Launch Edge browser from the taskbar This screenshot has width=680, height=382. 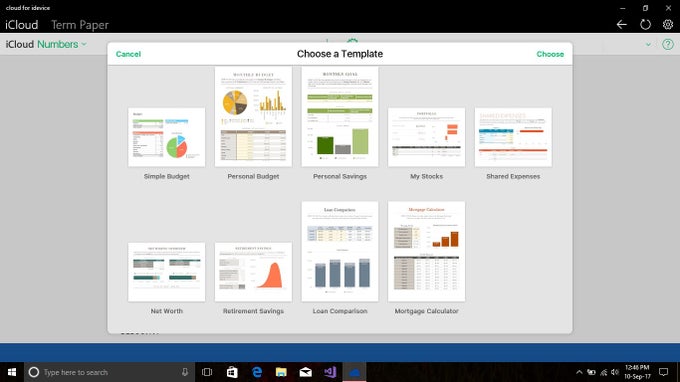(x=257, y=372)
